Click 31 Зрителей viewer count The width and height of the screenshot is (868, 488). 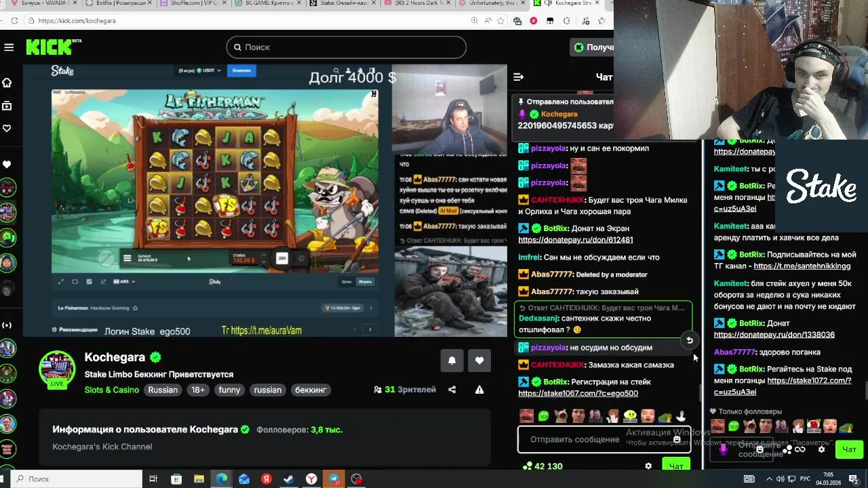pos(405,390)
